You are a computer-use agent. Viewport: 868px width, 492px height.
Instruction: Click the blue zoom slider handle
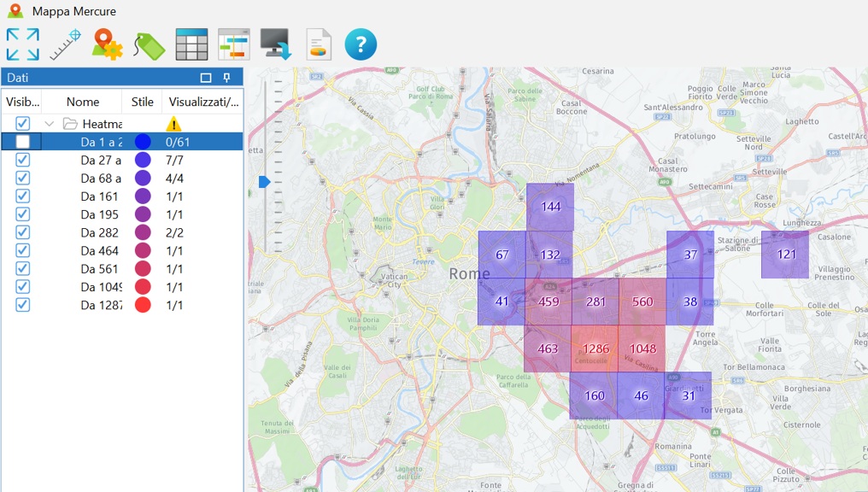265,182
